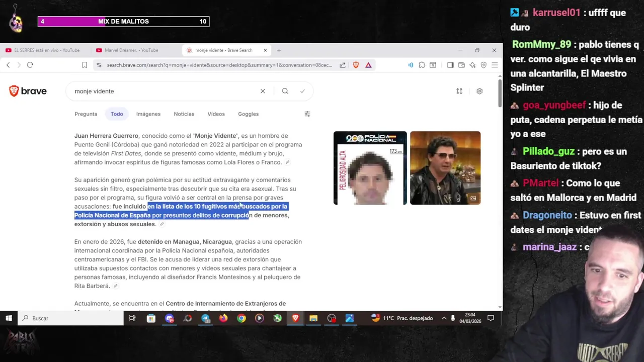The image size is (644, 362).
Task: Click the checkmark icon in the search box
Action: (302, 91)
